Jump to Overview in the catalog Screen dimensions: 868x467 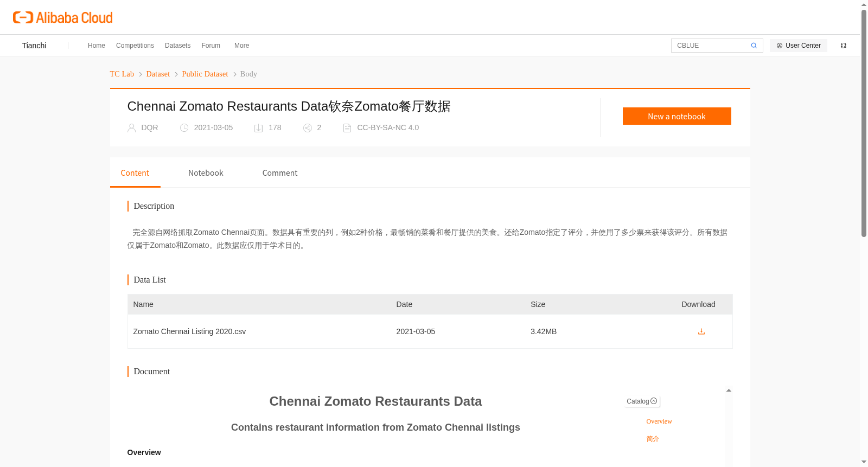[659, 421]
